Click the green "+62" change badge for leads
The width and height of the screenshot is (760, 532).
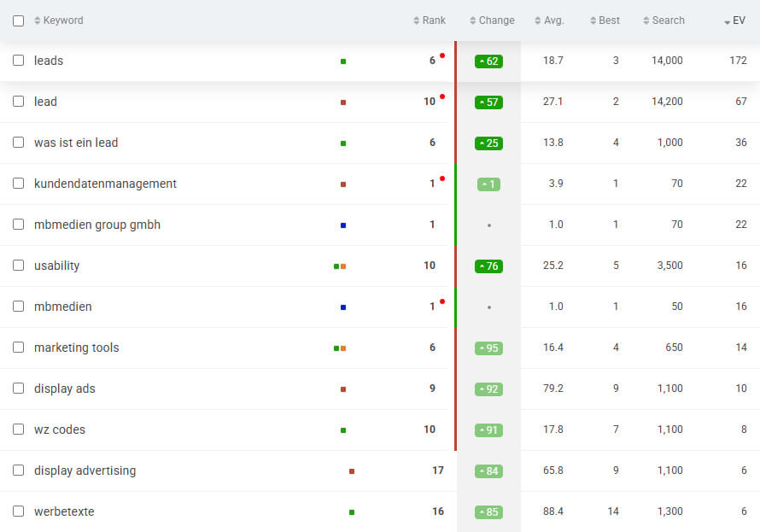click(x=488, y=61)
